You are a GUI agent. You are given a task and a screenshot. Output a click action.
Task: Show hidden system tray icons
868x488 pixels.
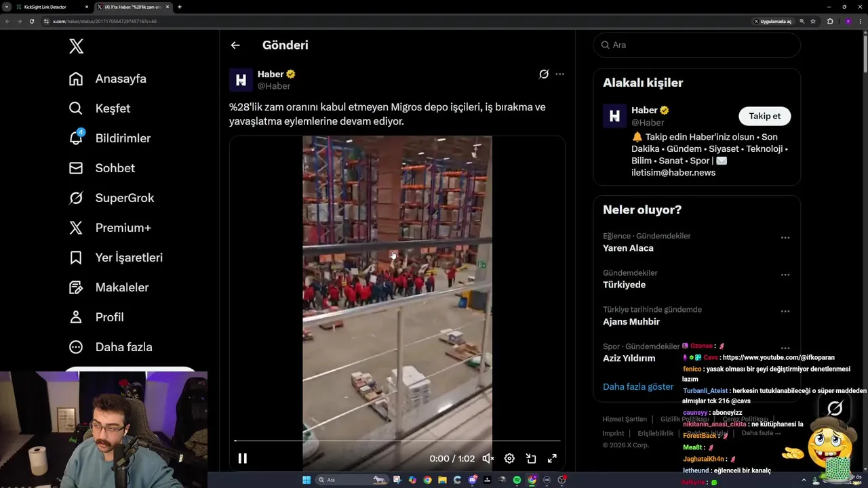[x=804, y=480]
